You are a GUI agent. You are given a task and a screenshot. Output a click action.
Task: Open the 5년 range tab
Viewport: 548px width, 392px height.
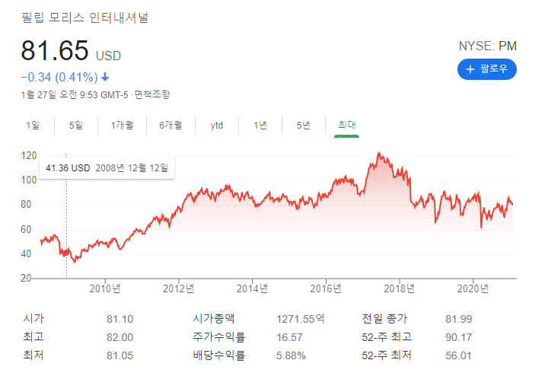(x=304, y=125)
